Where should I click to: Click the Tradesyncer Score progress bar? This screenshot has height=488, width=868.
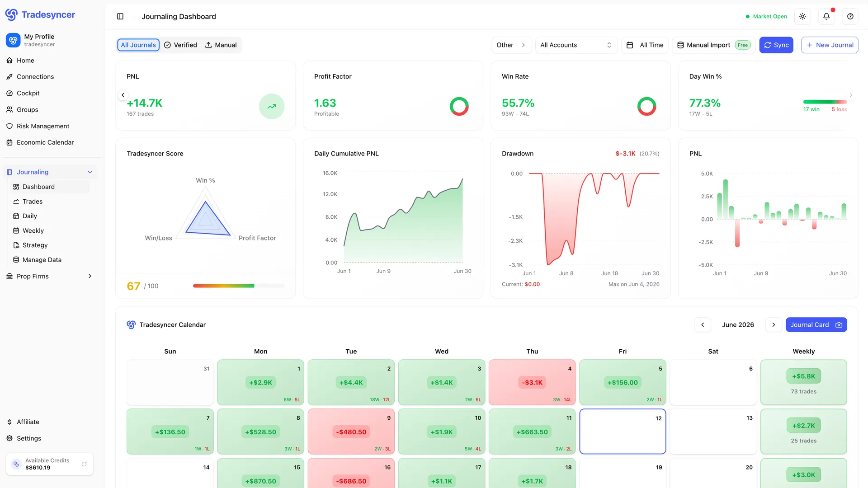[x=239, y=286]
